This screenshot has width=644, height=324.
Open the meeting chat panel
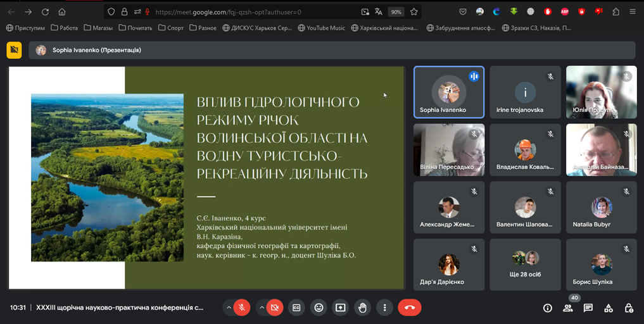pyautogui.click(x=588, y=308)
